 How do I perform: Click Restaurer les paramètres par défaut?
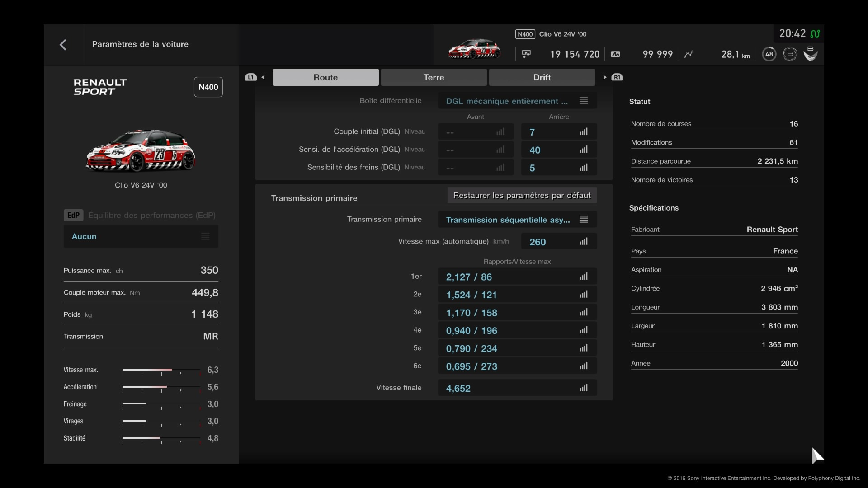click(522, 196)
